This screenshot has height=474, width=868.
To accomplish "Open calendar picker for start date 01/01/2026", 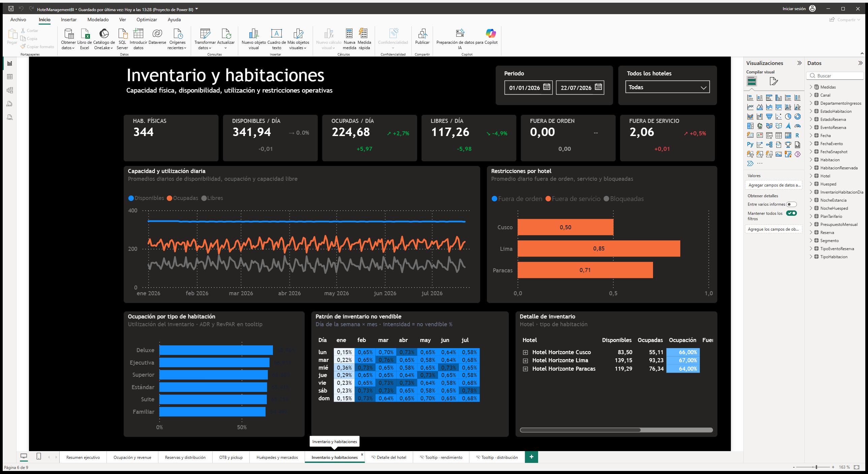I will (547, 87).
